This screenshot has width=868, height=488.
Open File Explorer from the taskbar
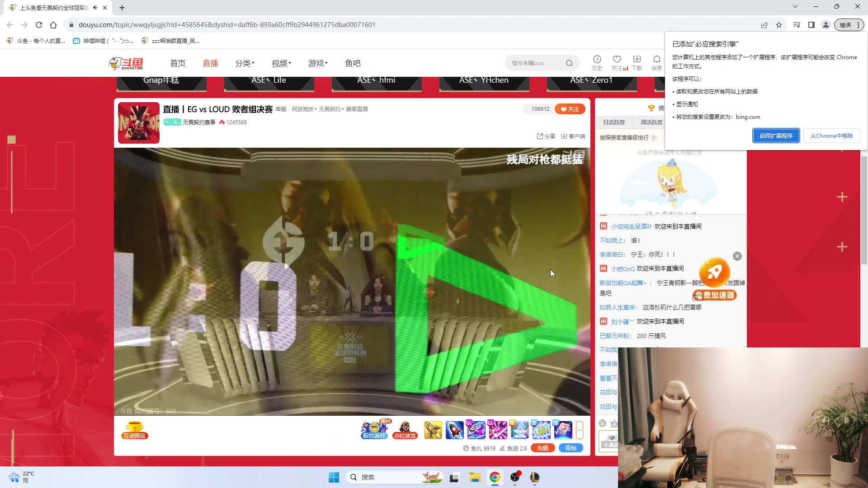tap(475, 477)
